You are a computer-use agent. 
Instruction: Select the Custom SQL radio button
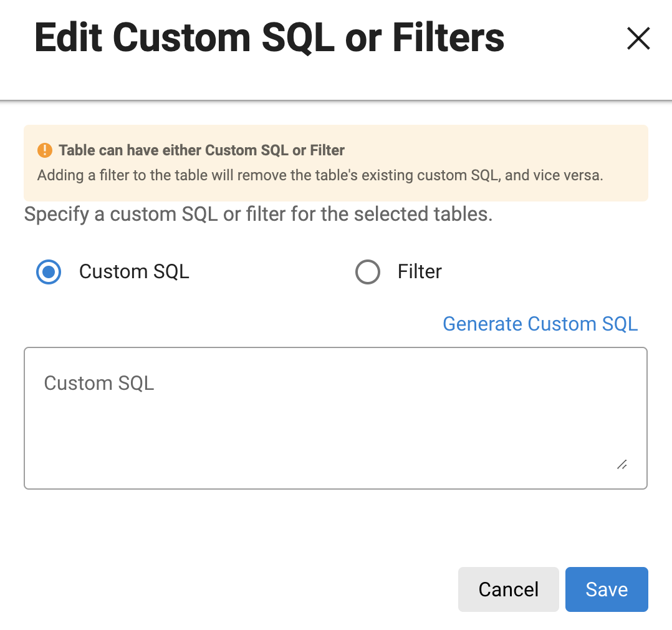tap(49, 272)
